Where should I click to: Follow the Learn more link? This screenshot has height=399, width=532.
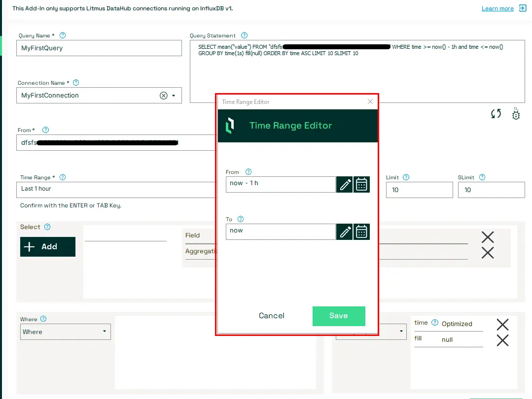click(x=497, y=8)
